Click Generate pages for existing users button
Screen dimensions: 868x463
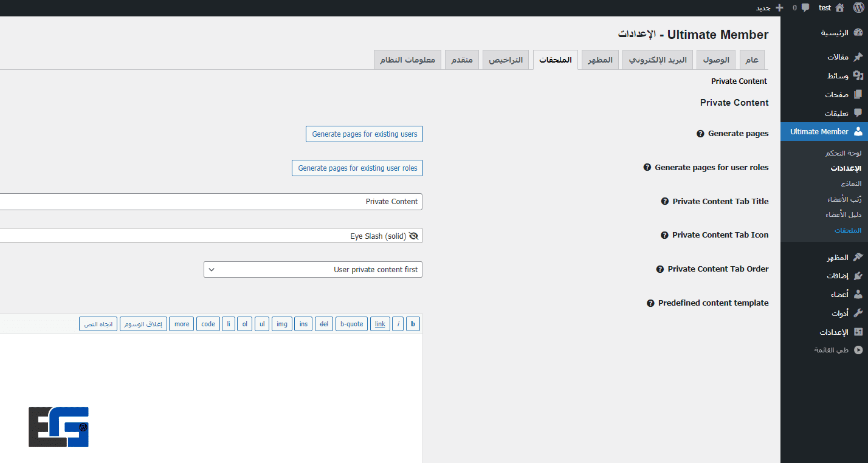pyautogui.click(x=364, y=134)
